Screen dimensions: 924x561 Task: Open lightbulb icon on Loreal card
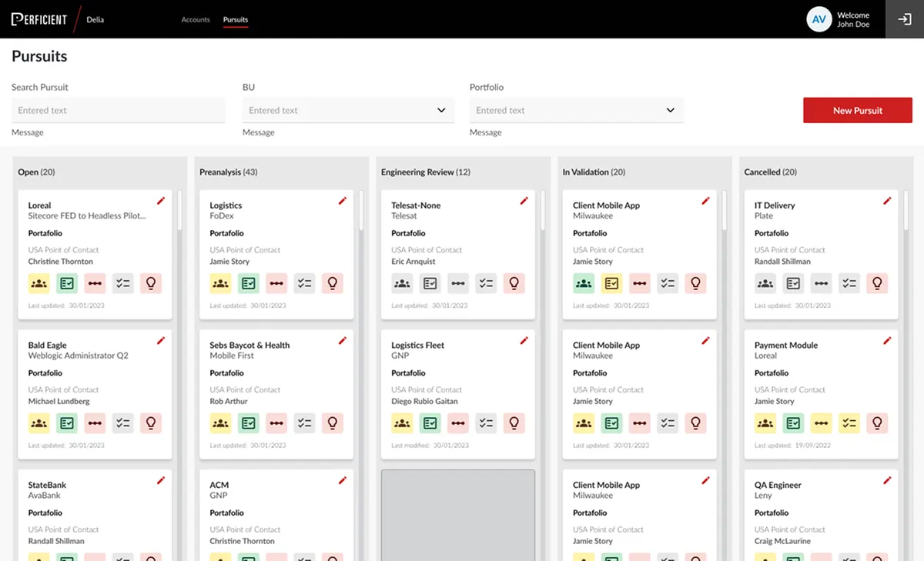tap(151, 283)
